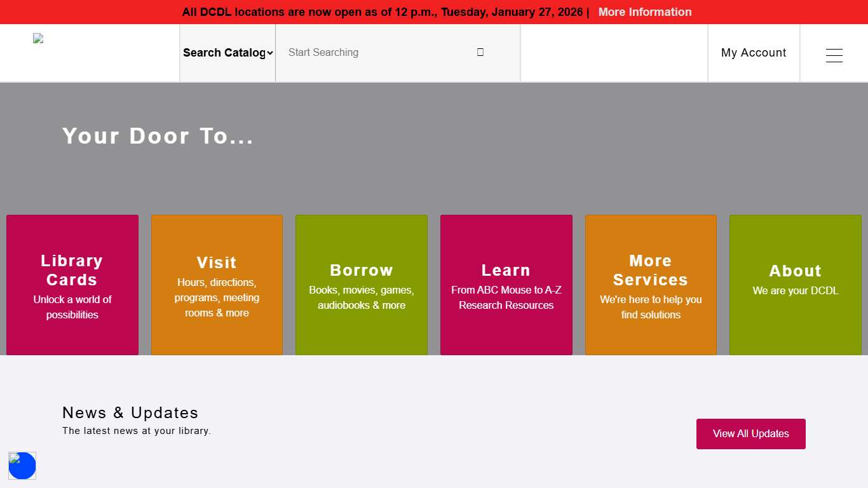
Task: Expand the Search Catalog dropdown
Action: (x=227, y=53)
